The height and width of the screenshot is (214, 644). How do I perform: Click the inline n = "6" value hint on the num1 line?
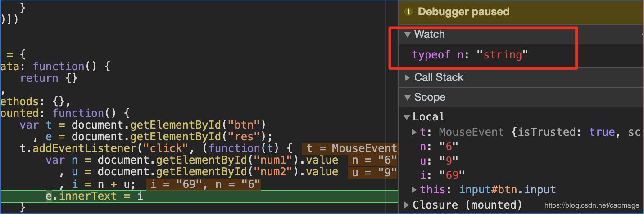coord(373,160)
